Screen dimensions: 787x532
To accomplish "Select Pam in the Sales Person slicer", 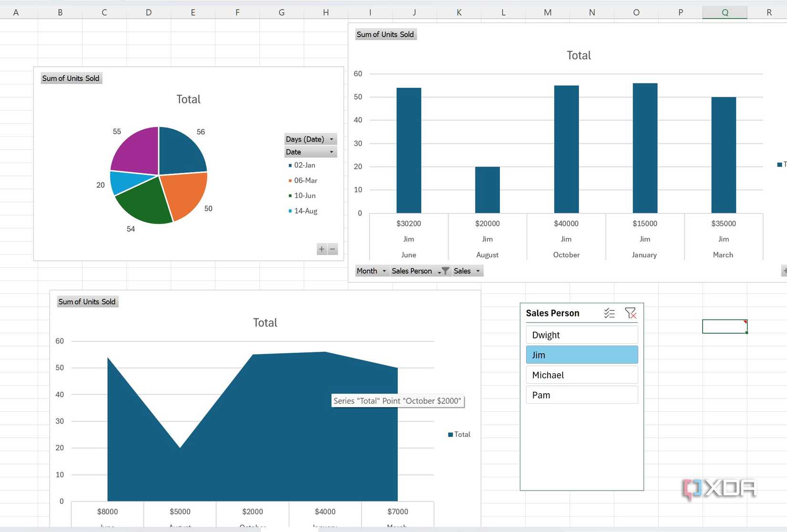I will point(581,395).
